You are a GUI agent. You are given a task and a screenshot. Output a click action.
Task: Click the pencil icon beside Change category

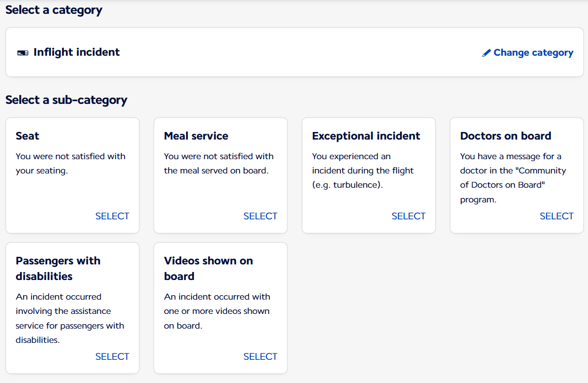[487, 53]
